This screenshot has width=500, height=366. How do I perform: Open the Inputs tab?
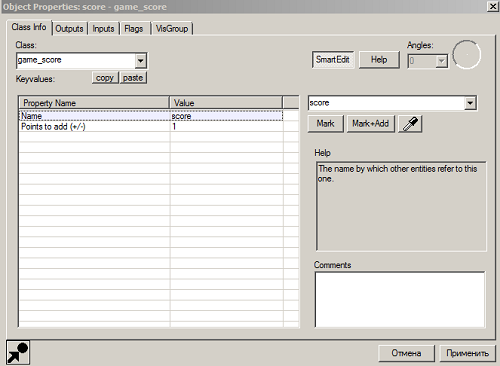click(103, 29)
